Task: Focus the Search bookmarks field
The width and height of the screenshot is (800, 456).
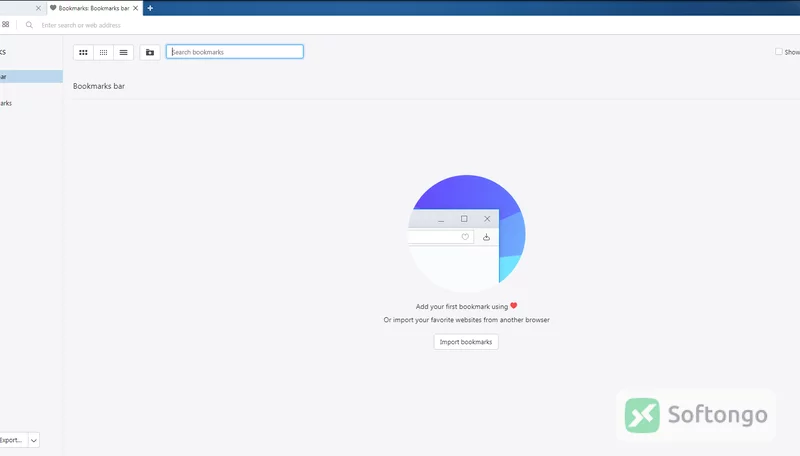Action: click(235, 52)
